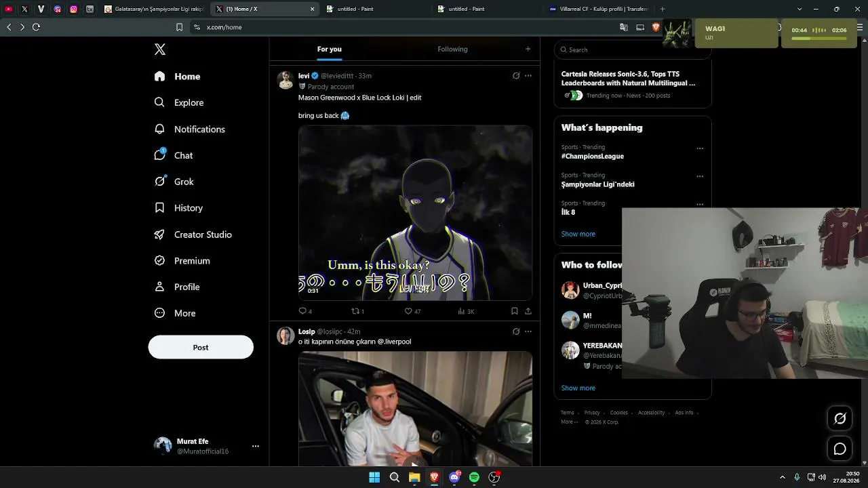Open the #ChampionsLeague trend
This screenshot has height=488, width=868.
(x=593, y=156)
